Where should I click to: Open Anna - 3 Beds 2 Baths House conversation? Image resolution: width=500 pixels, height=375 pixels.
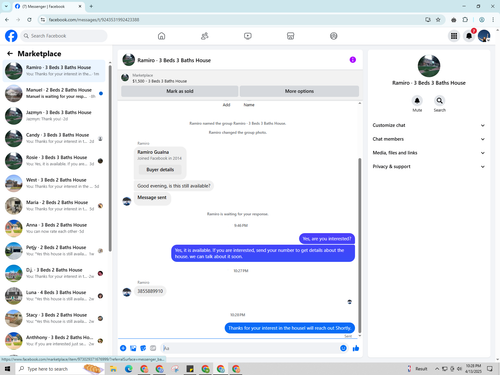(x=54, y=228)
